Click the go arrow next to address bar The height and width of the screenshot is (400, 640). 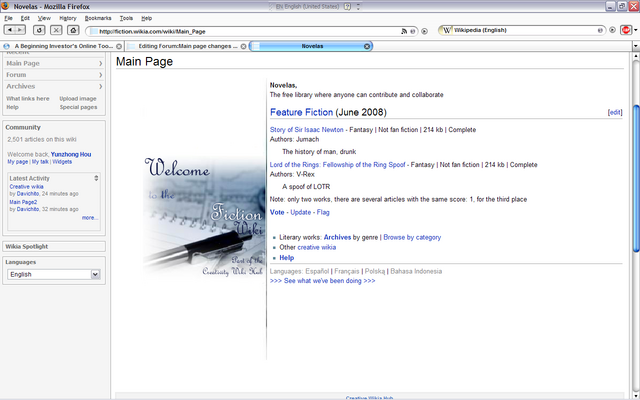pyautogui.click(x=424, y=31)
